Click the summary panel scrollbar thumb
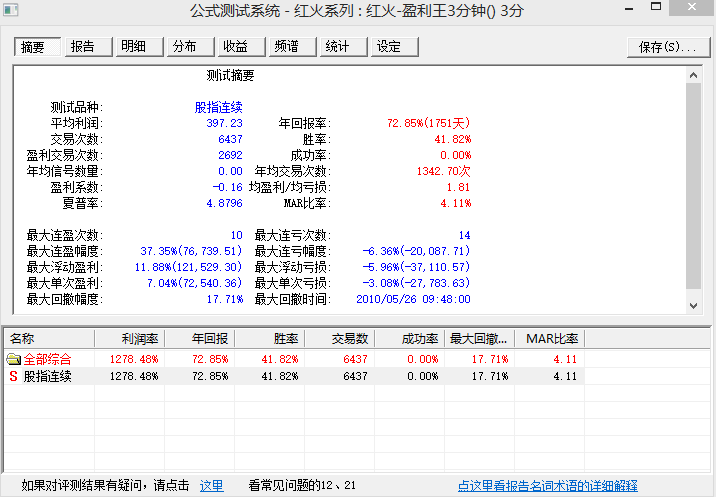 (693, 186)
